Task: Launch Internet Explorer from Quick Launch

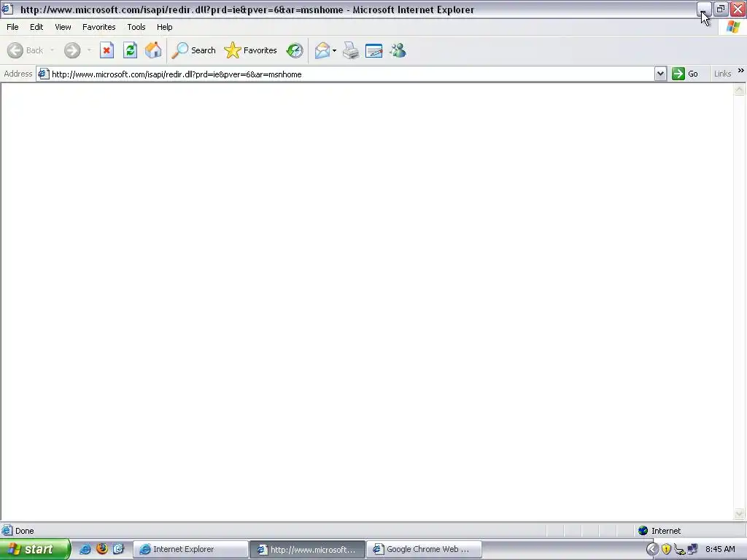Action: pos(85,549)
